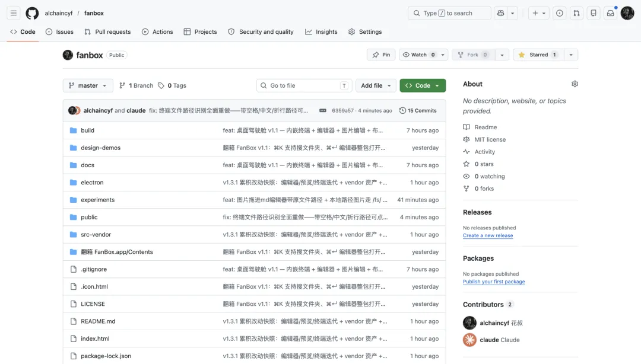Open the LICENSE file
Screen dimensions: 641x364
pyautogui.click(x=93, y=304)
